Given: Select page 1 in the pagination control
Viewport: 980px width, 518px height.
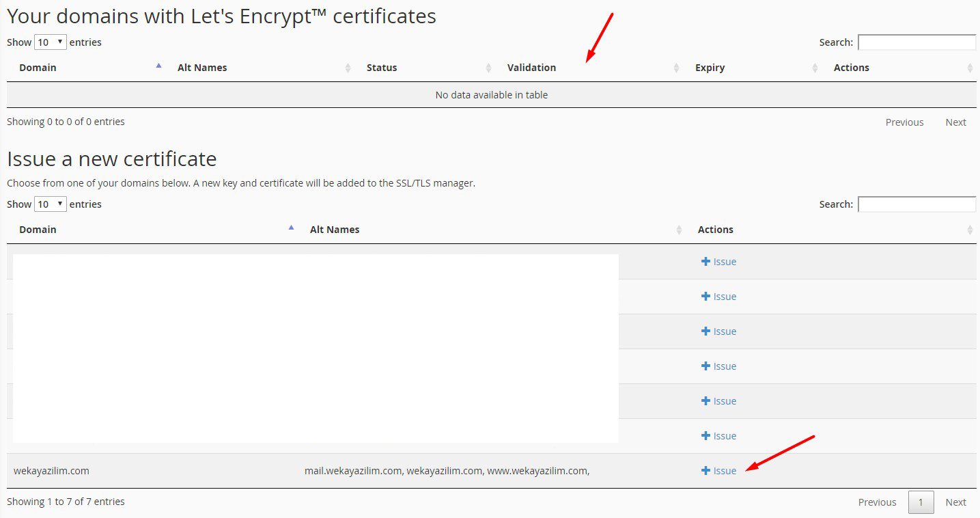Looking at the screenshot, I should (x=921, y=502).
